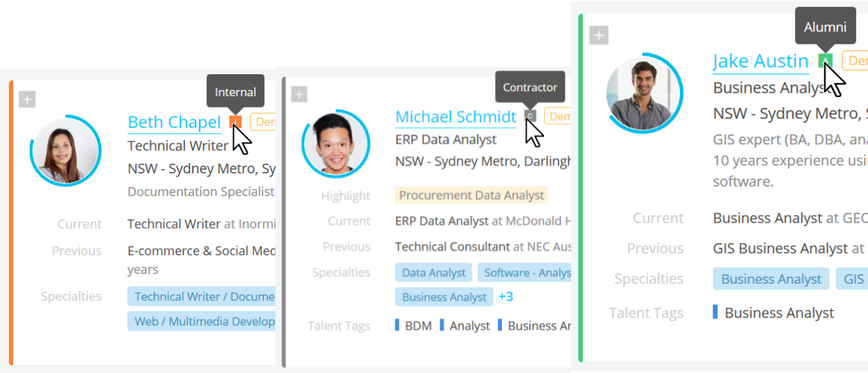868x373 pixels.
Task: Click the plus icon on Jake Austin's card
Action: pyautogui.click(x=599, y=35)
